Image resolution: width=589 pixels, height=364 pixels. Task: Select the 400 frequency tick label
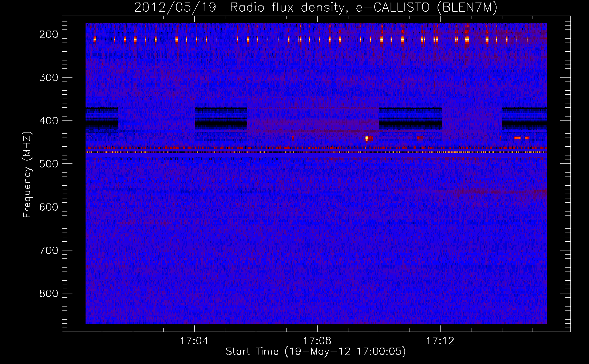pyautogui.click(x=49, y=121)
